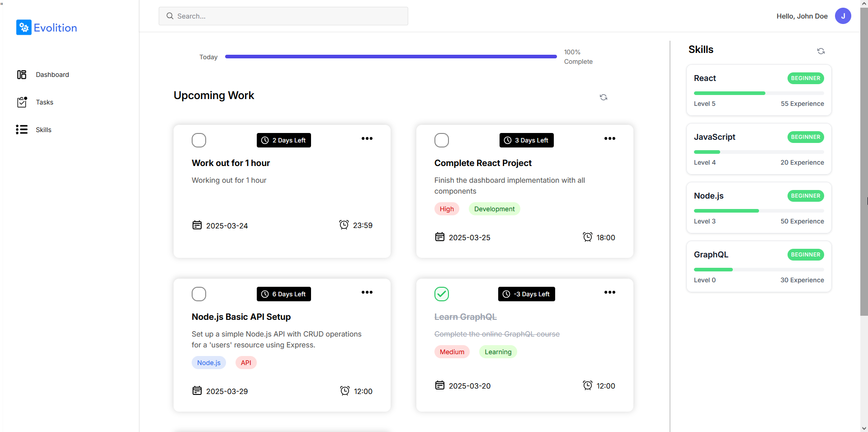Tick the Node.js Basic API Setup checkbox

coord(199,294)
